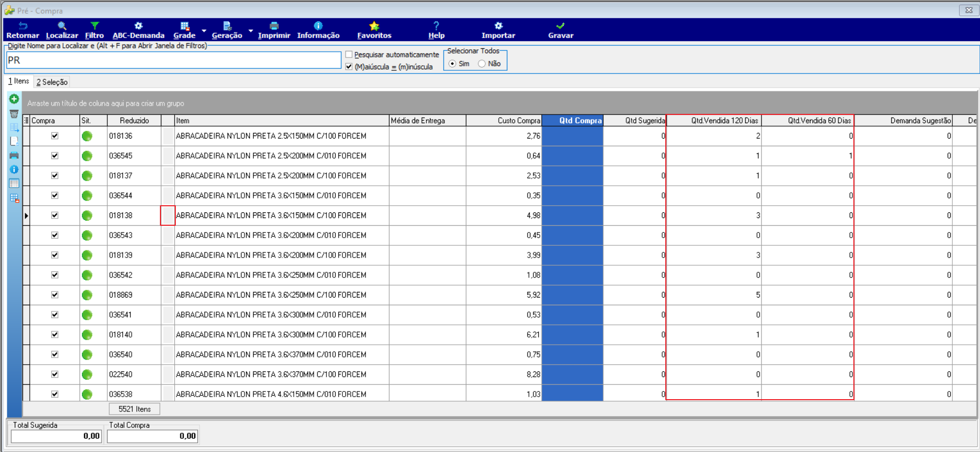This screenshot has width=980, height=452.
Task: Click the Qtd.Vendida 60 Dias header
Action: (x=808, y=121)
